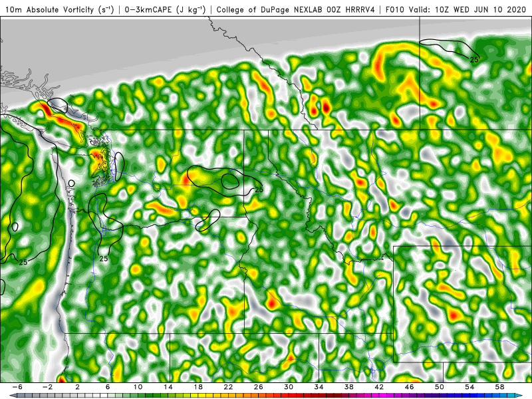
Task: Click the "-2" colorbar scale value
Action: coord(47,387)
